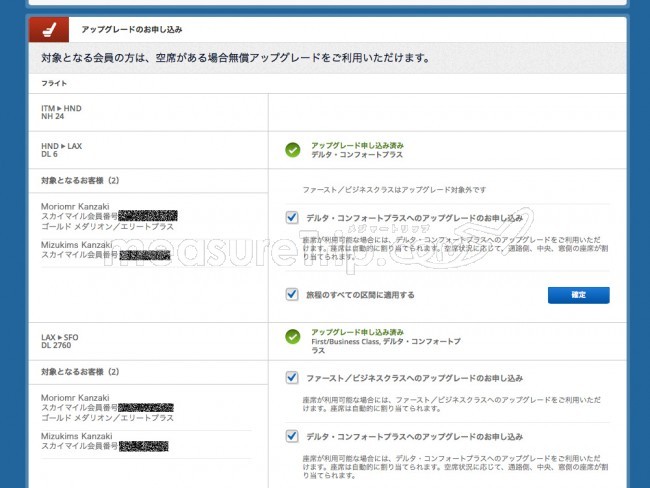650x488 pixels.
Task: Click Moriomr Kanzaki name under DL 2760
Action: click(x=75, y=398)
